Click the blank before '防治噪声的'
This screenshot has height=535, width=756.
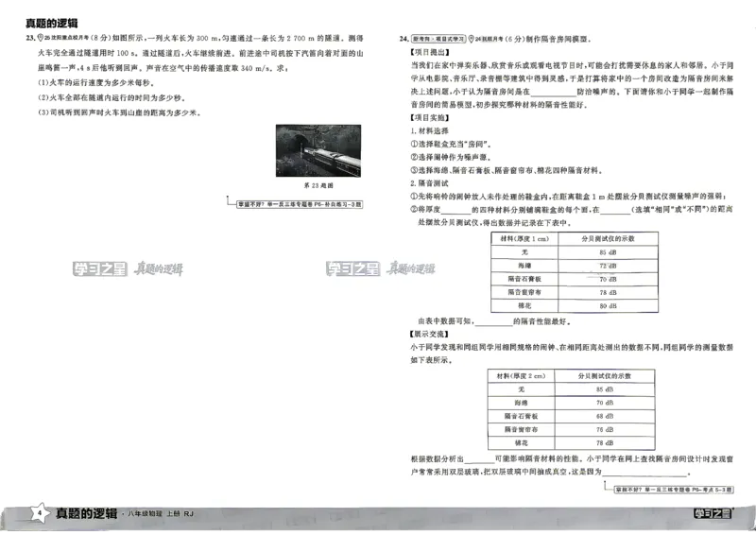[553, 92]
